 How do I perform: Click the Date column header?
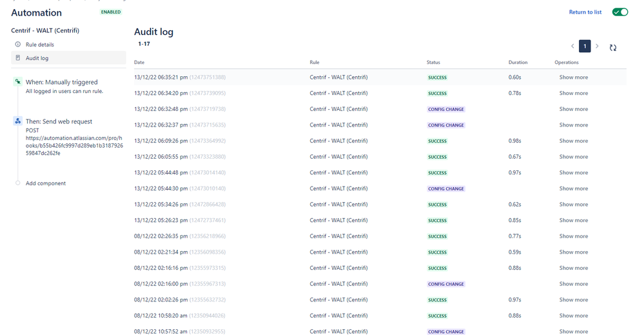click(x=139, y=63)
